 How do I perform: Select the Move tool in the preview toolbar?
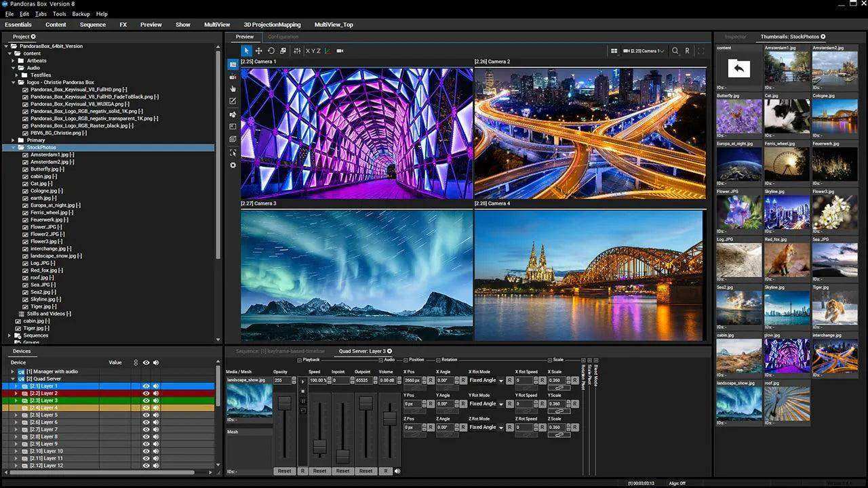[x=258, y=50]
